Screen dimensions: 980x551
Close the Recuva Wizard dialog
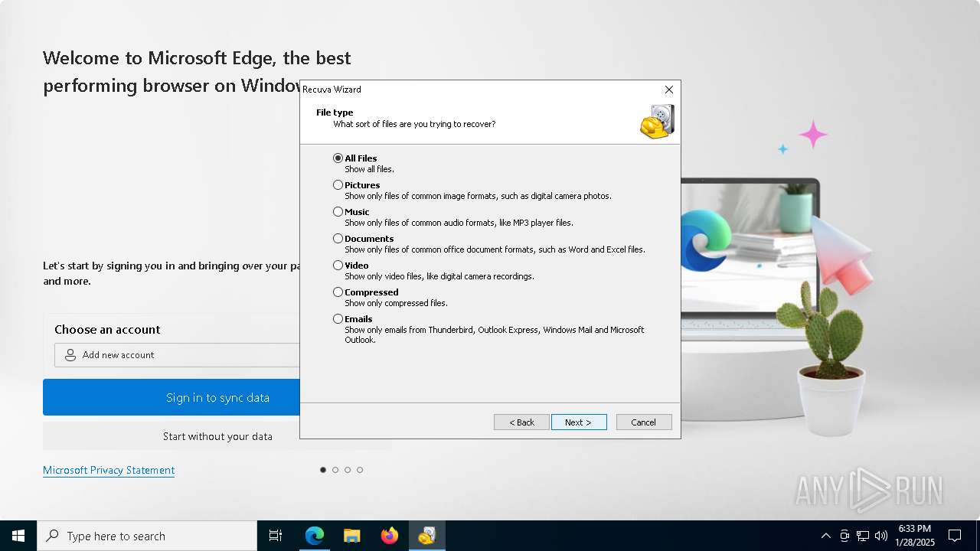tap(669, 90)
